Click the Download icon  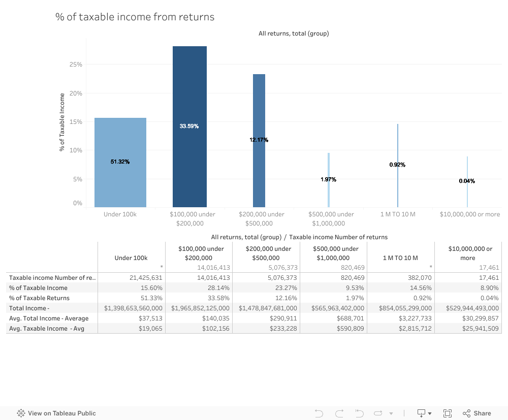[421, 413]
